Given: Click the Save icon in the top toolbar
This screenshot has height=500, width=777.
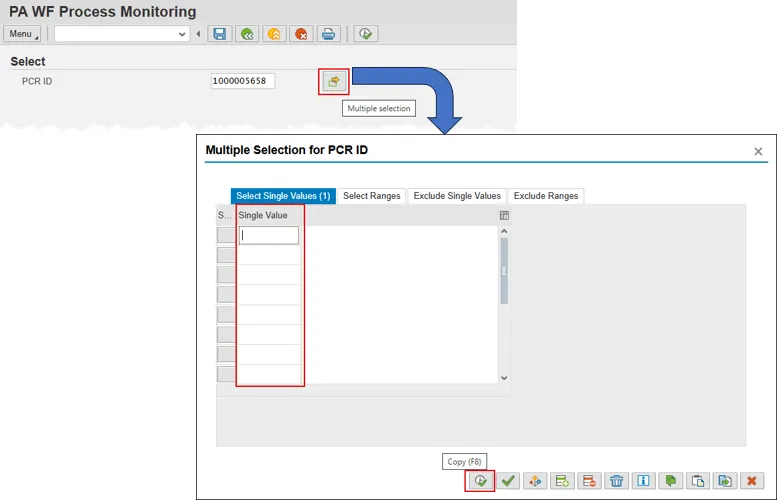Looking at the screenshot, I should [x=220, y=34].
